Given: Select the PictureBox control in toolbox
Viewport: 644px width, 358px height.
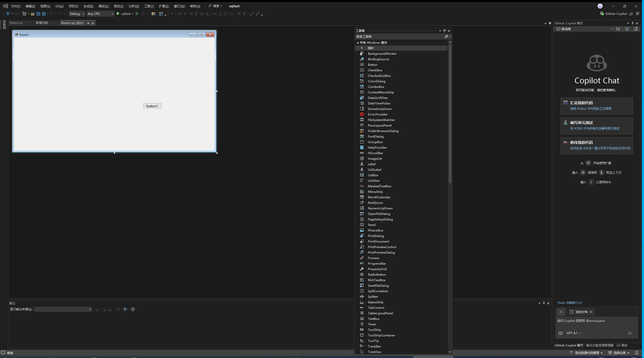Looking at the screenshot, I should click(x=375, y=230).
